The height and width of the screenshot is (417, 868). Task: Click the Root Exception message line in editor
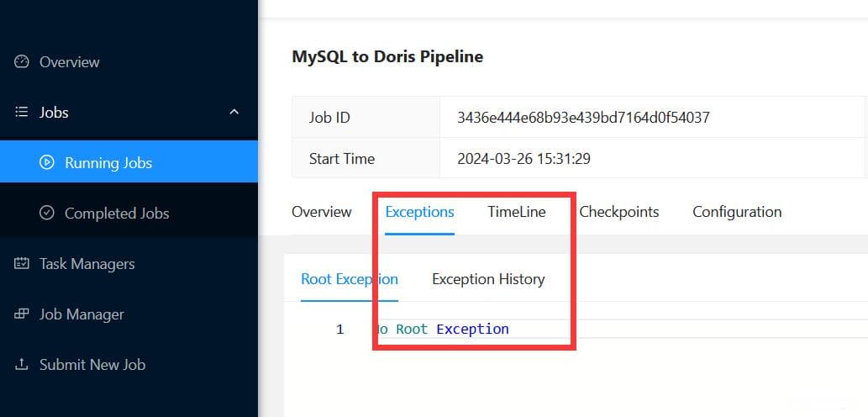442,329
